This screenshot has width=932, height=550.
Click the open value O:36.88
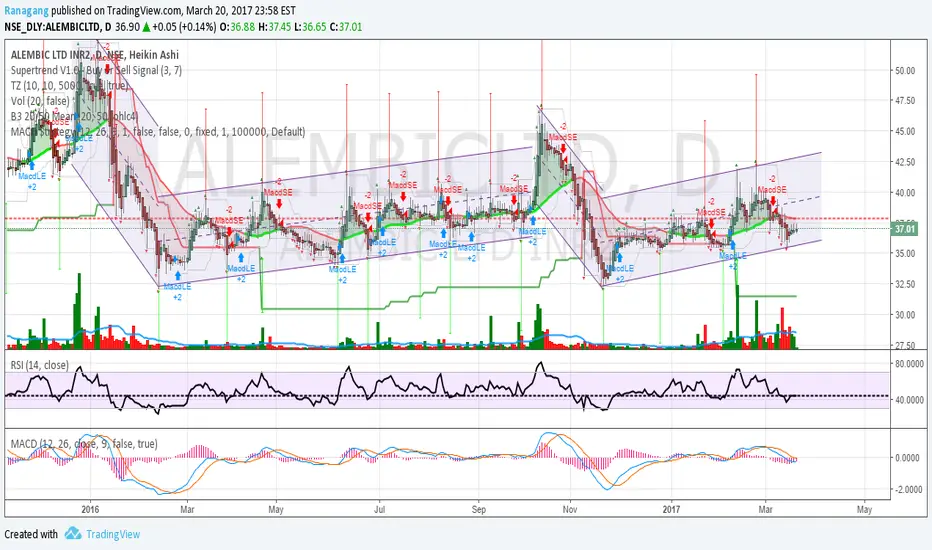237,27
